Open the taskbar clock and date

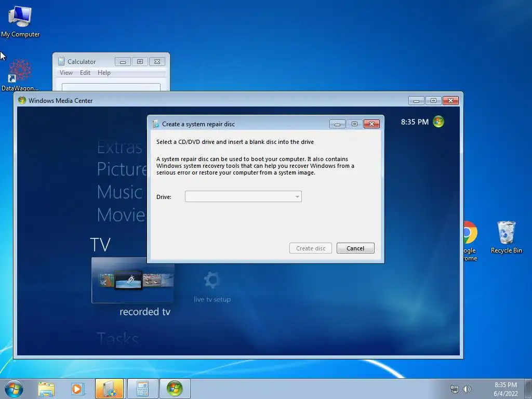click(x=506, y=389)
